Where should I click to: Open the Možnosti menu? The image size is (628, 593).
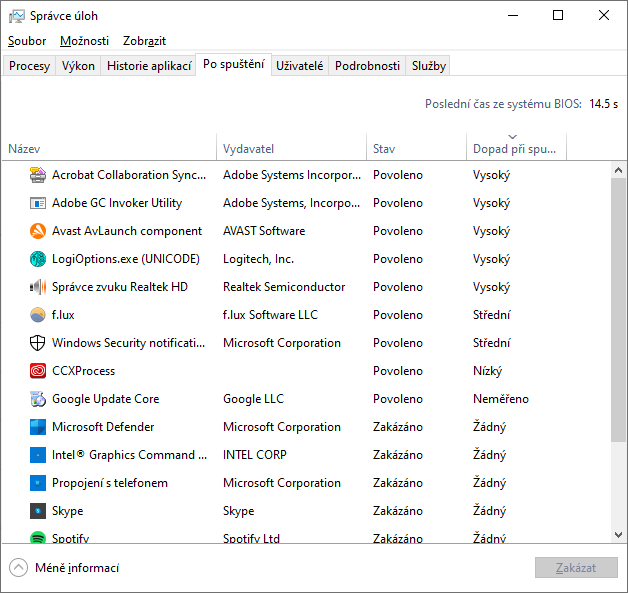click(x=85, y=41)
